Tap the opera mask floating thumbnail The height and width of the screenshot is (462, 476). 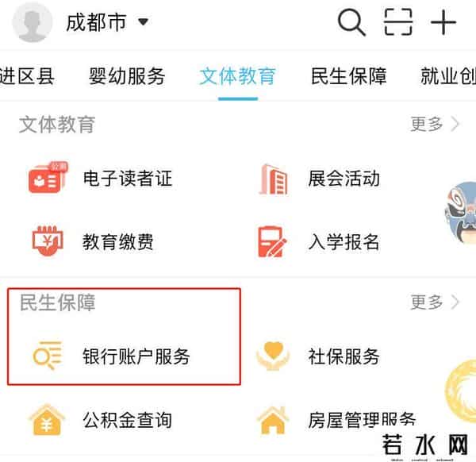point(461,213)
